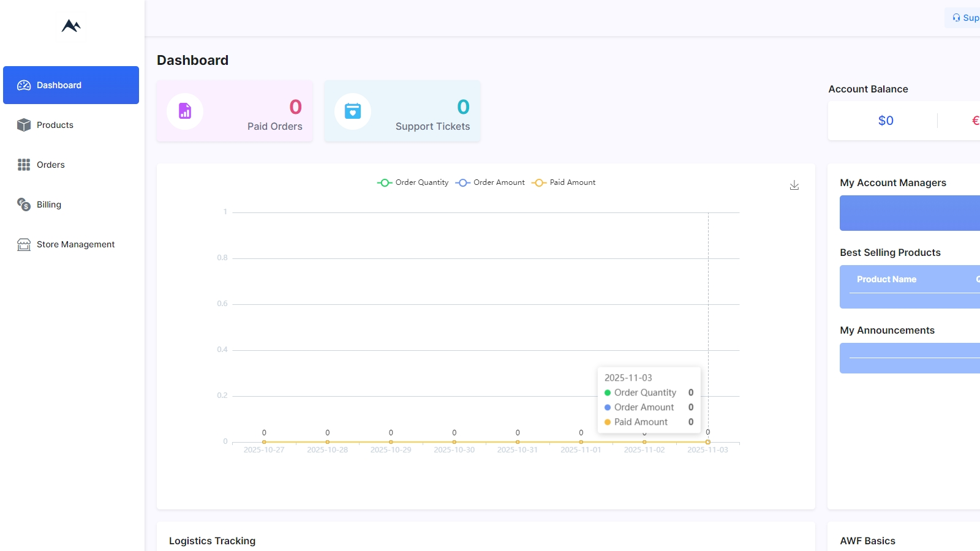Click the tooltip Order Quantity row

coord(649,392)
